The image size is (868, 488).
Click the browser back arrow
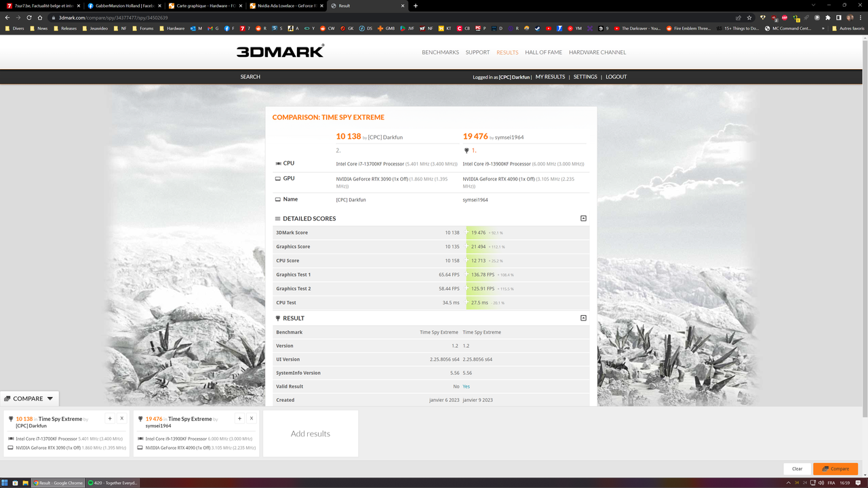[7, 18]
